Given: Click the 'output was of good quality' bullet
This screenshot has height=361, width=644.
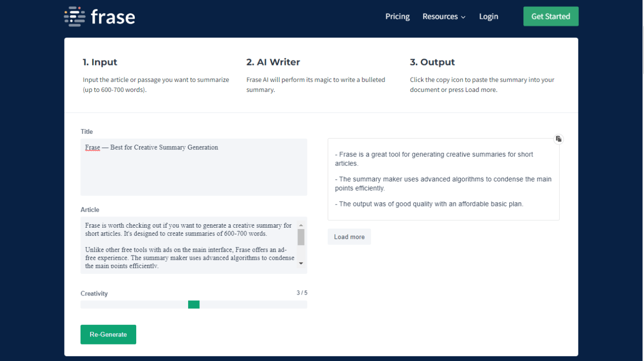Looking at the screenshot, I should (429, 204).
